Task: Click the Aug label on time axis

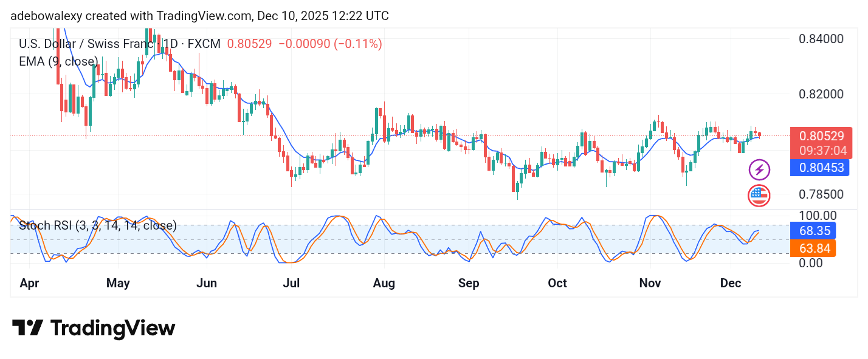Action: point(384,283)
